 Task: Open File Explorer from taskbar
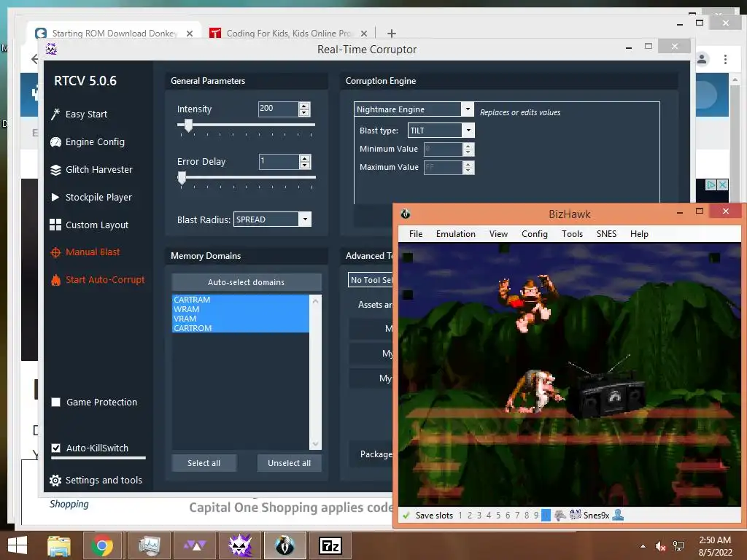[59, 545]
